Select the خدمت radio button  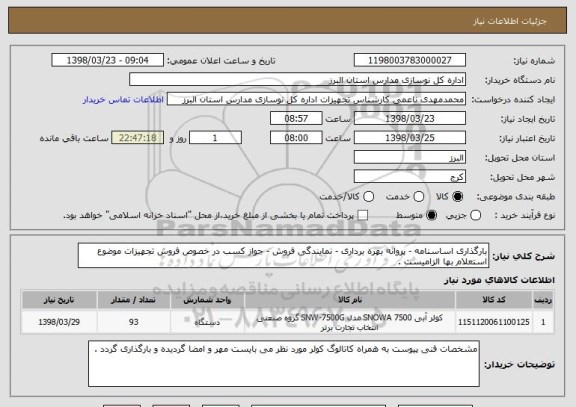coord(419,197)
